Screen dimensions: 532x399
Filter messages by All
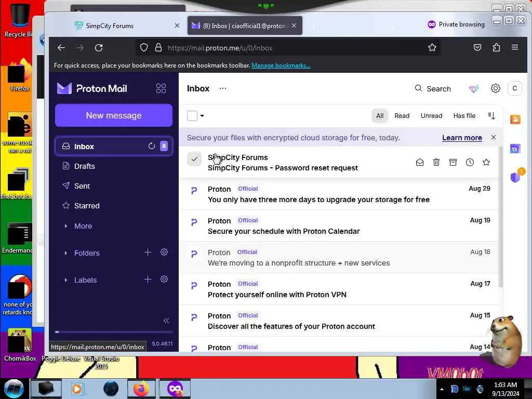[x=380, y=116]
